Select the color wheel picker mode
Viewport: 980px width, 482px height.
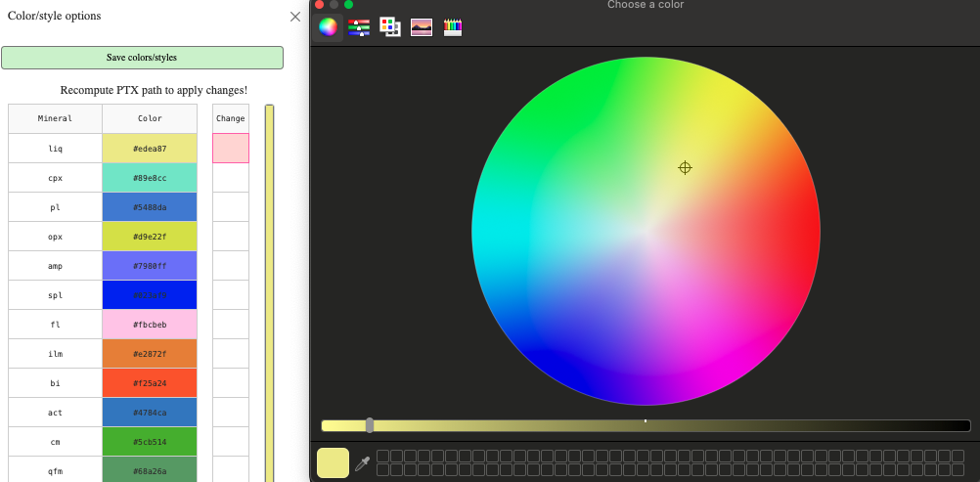[328, 26]
